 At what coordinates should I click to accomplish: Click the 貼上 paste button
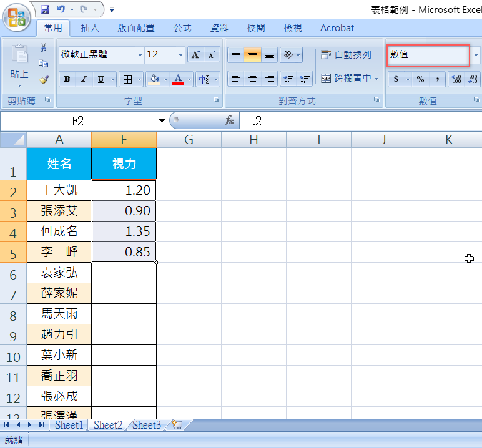point(19,66)
